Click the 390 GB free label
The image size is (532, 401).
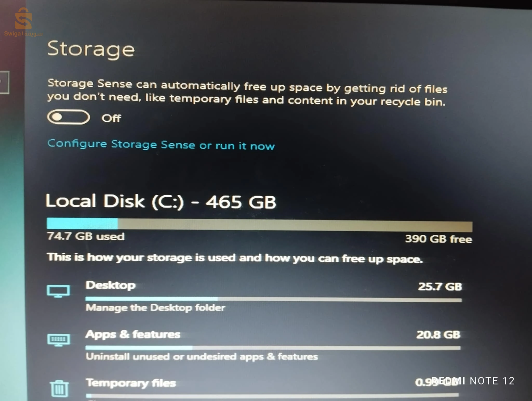[x=438, y=239]
